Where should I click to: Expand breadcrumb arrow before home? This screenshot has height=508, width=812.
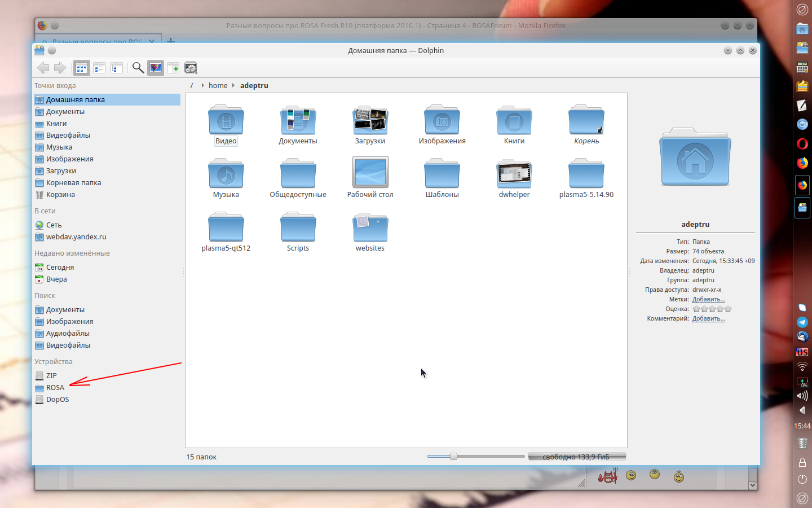202,86
